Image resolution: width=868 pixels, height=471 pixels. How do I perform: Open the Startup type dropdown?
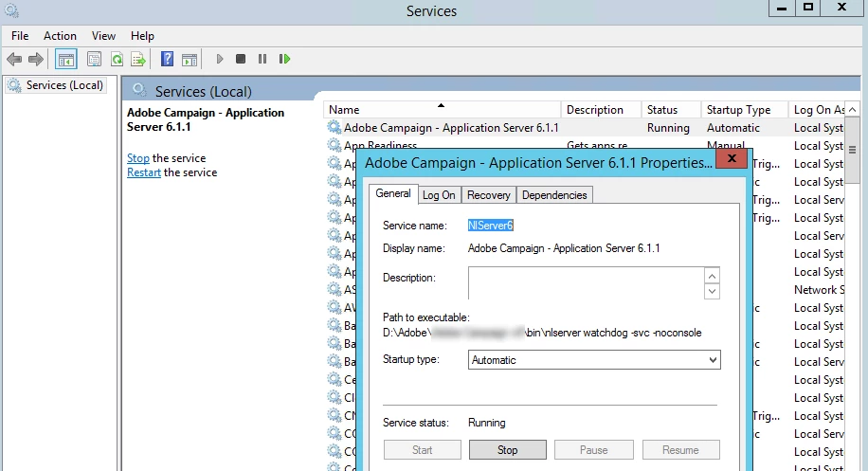coord(594,360)
